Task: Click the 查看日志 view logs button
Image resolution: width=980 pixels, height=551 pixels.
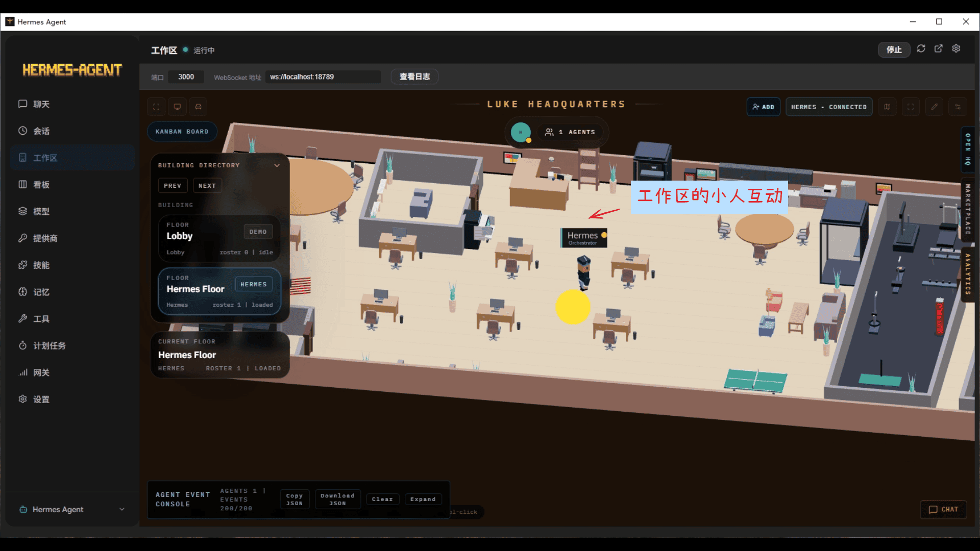Action: click(414, 77)
